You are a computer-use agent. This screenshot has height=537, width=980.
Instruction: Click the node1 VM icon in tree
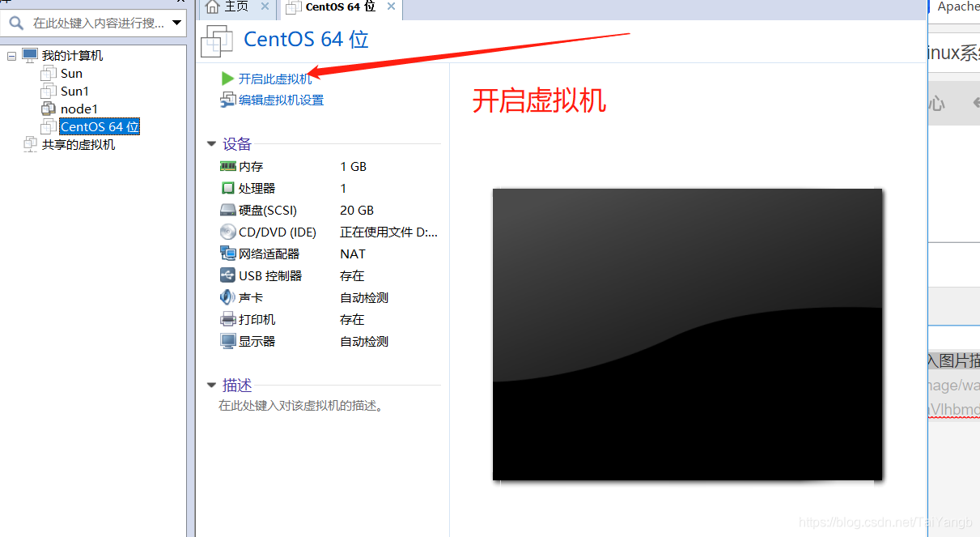(x=49, y=109)
